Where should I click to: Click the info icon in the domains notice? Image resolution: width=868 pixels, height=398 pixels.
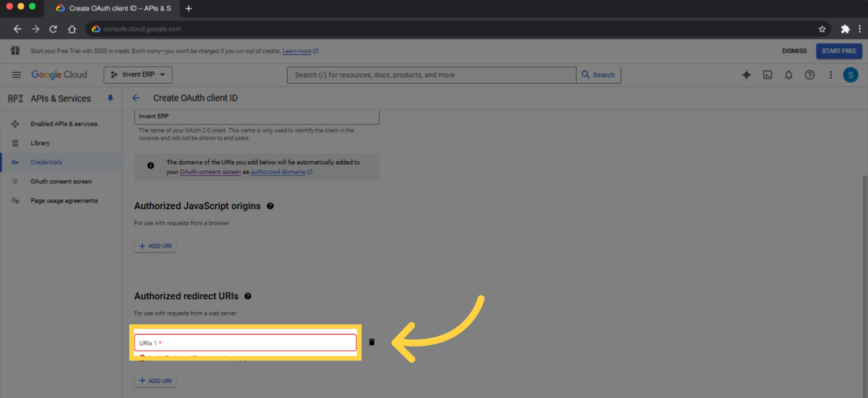pos(151,166)
